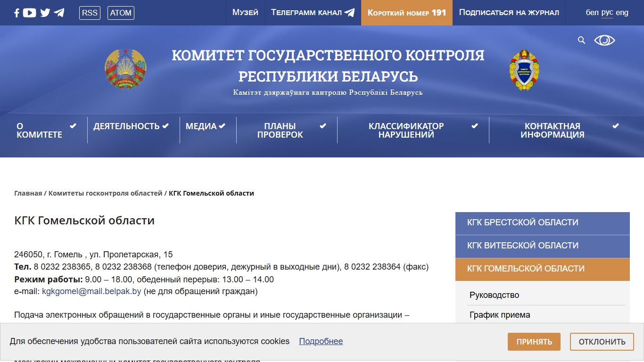The height and width of the screenshot is (362, 644).
Task: Expand О комитете dropdown checkmark
Action: click(x=73, y=126)
